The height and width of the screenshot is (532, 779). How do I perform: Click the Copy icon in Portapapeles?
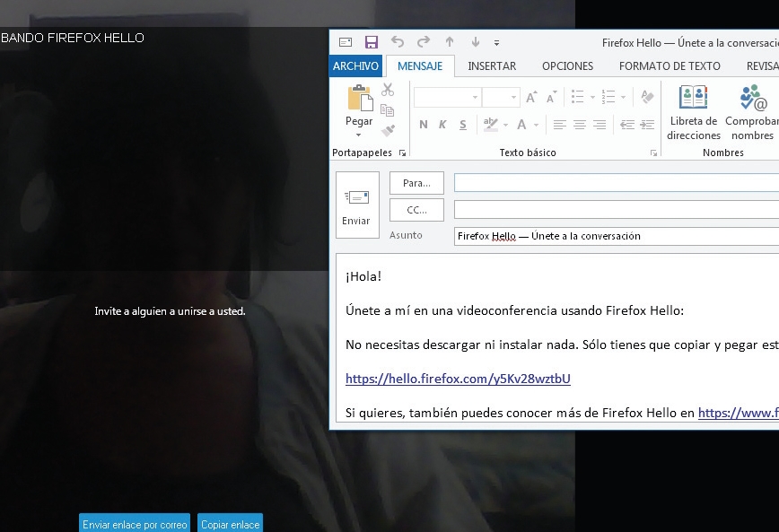[x=388, y=110]
